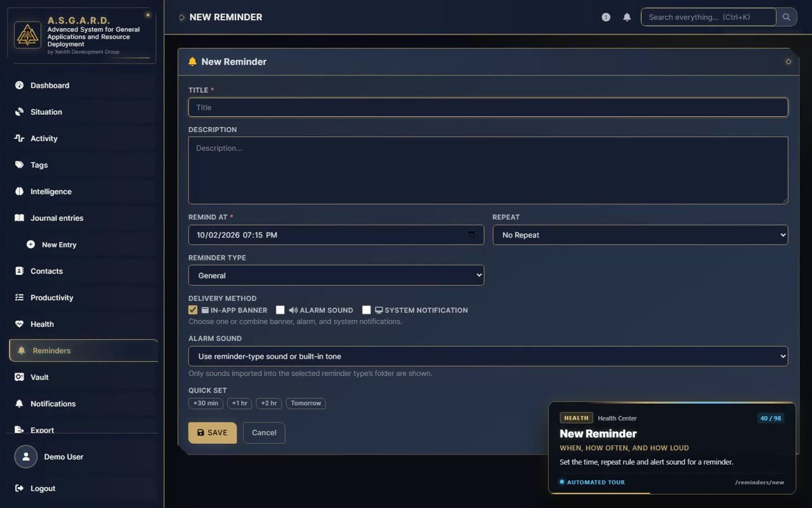The height and width of the screenshot is (508, 812).
Task: Click the Tomorrow quick set button
Action: click(x=306, y=403)
